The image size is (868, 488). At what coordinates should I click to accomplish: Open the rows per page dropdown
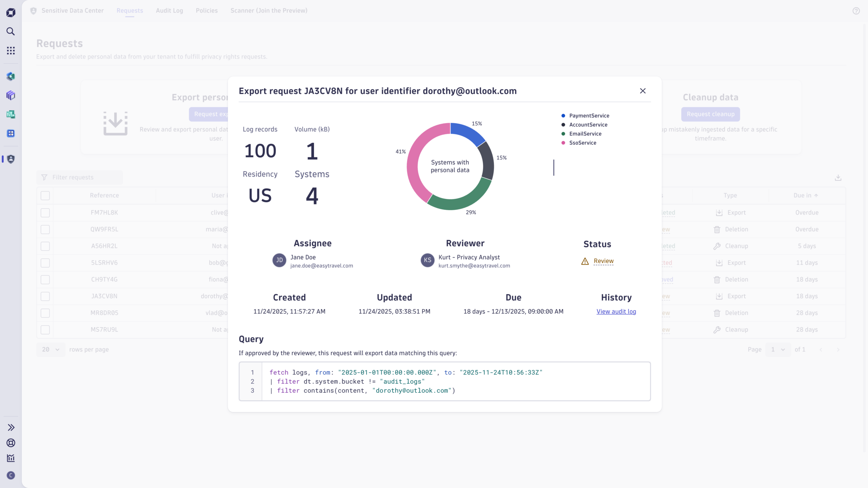click(50, 349)
